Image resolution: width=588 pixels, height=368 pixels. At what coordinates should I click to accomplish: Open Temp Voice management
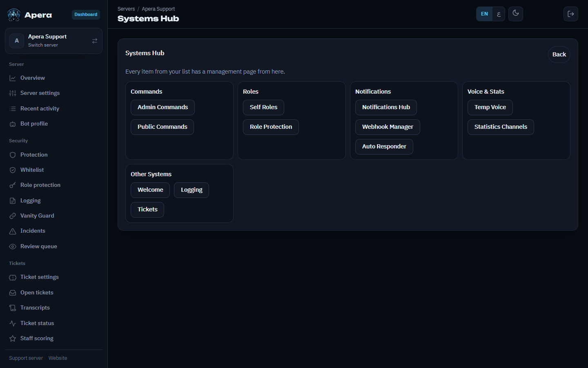pos(490,108)
